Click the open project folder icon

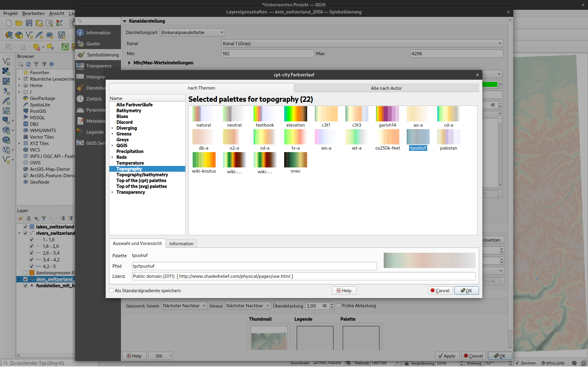(x=19, y=23)
